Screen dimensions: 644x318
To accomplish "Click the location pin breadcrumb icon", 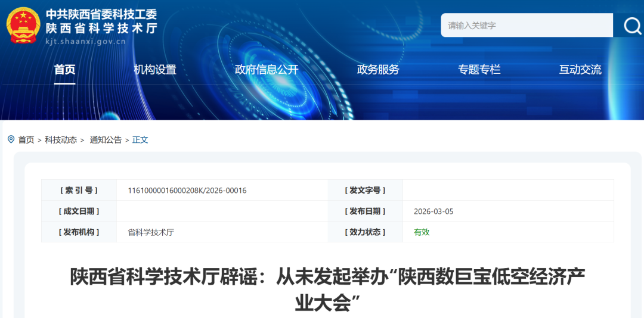I will coord(11,139).
